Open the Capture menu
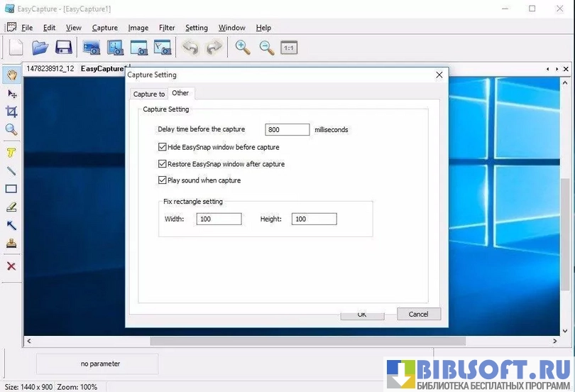Viewport: 575px width, 392px height. point(105,28)
